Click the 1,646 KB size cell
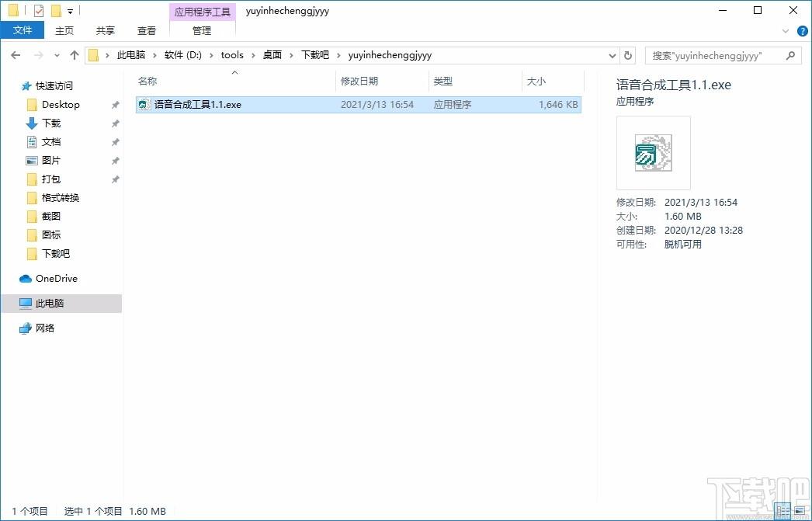The width and height of the screenshot is (812, 521). point(558,105)
